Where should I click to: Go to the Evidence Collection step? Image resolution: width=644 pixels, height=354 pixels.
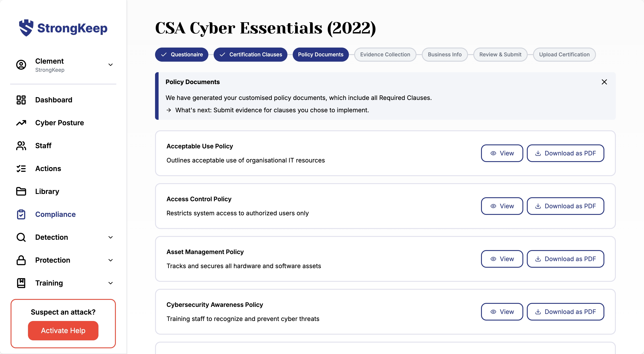(385, 54)
